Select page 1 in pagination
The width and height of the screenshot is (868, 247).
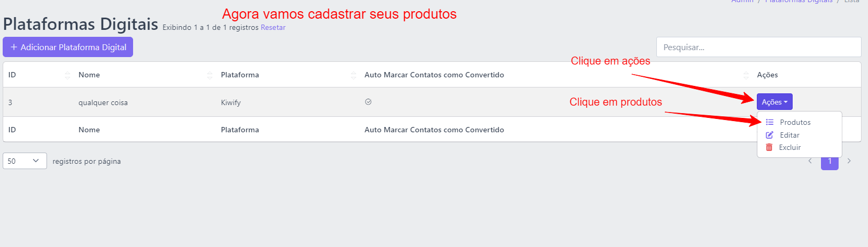830,161
